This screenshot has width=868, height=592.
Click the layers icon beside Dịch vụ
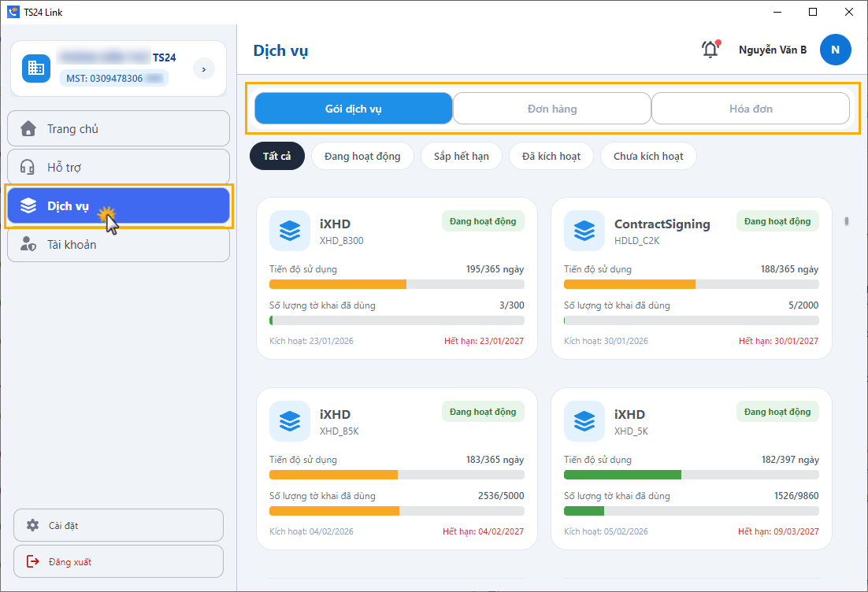point(28,205)
